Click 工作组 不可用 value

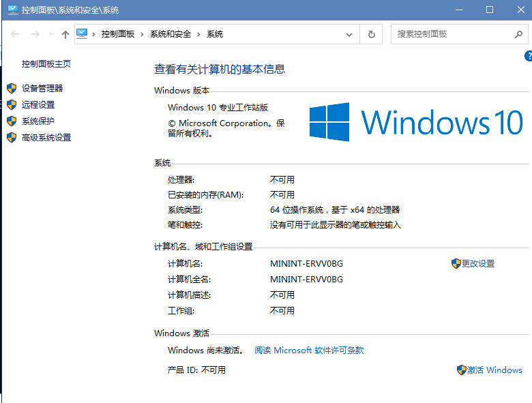[282, 311]
